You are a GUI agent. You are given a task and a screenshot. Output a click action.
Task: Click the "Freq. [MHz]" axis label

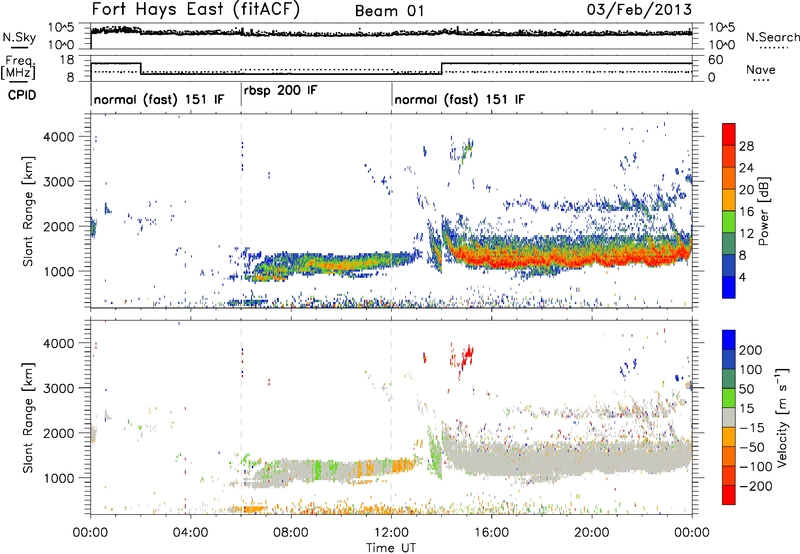click(19, 68)
